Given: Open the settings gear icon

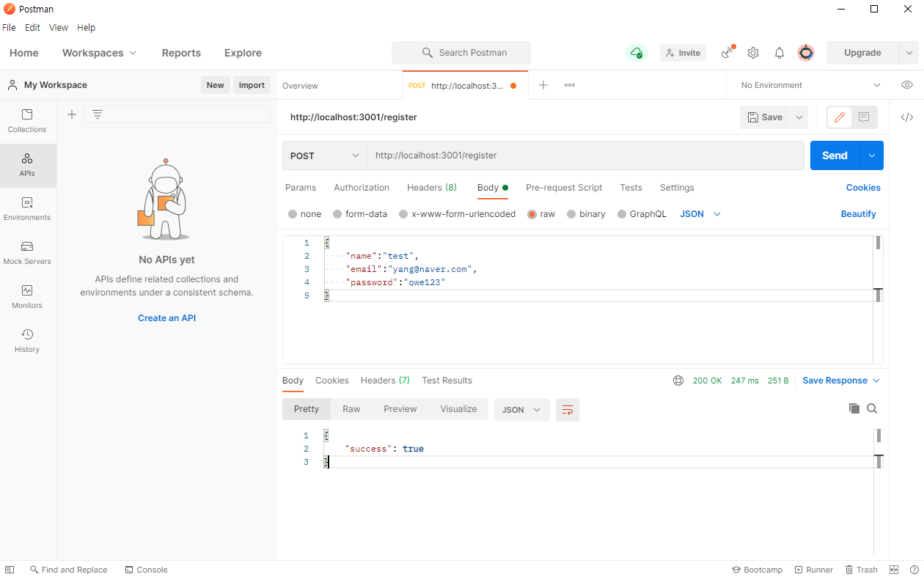Looking at the screenshot, I should coord(753,53).
